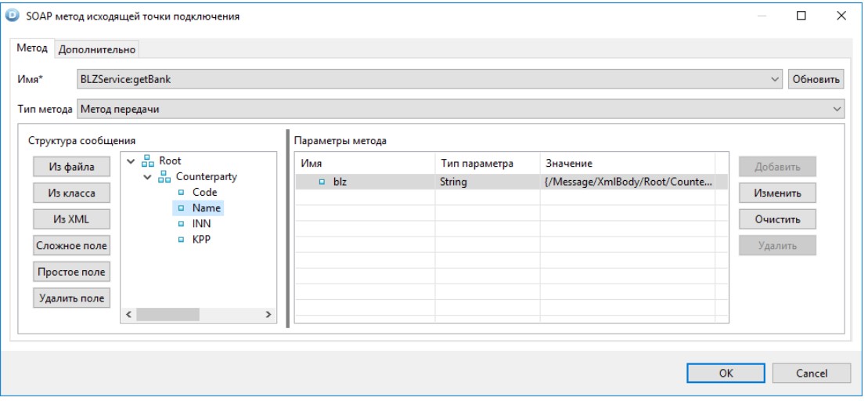Click the INN field square icon
The width and height of the screenshot is (868, 401).
click(x=181, y=224)
